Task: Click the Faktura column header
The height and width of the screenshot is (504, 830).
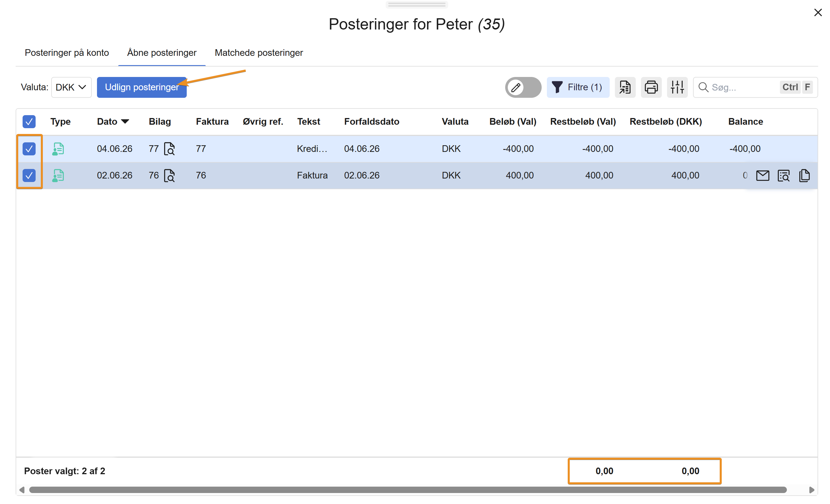Action: pyautogui.click(x=212, y=122)
